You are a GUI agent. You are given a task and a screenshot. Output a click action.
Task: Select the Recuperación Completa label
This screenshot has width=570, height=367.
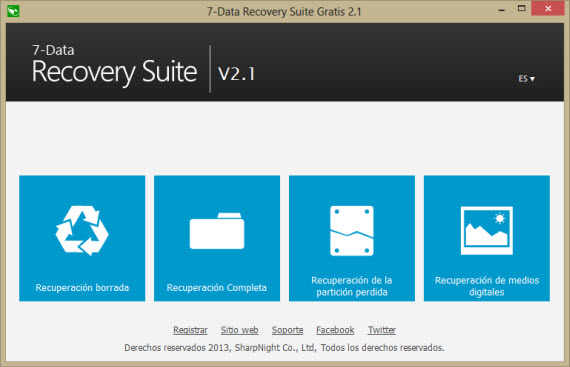tap(217, 288)
